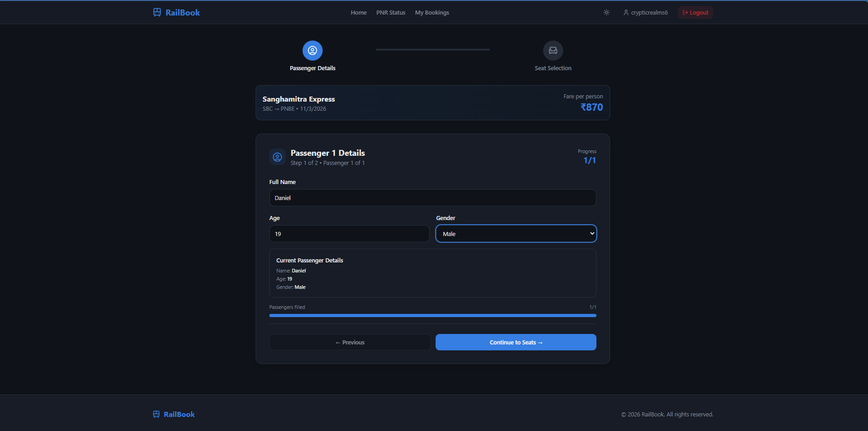The height and width of the screenshot is (431, 868).
Task: Click the Name: Daniel summary line
Action: [x=291, y=271]
